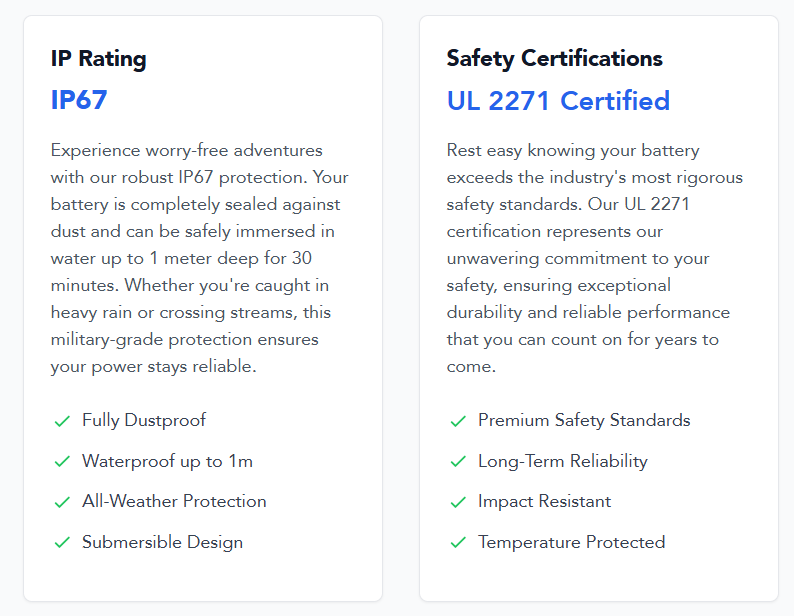This screenshot has width=794, height=616.
Task: Click the checkmark next to All-Weather Protection
Action: point(62,502)
